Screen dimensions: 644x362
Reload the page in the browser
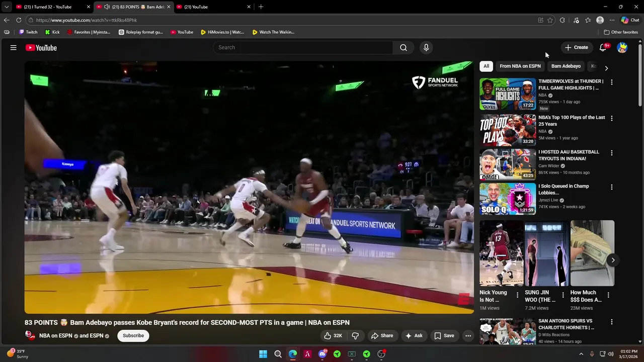19,20
